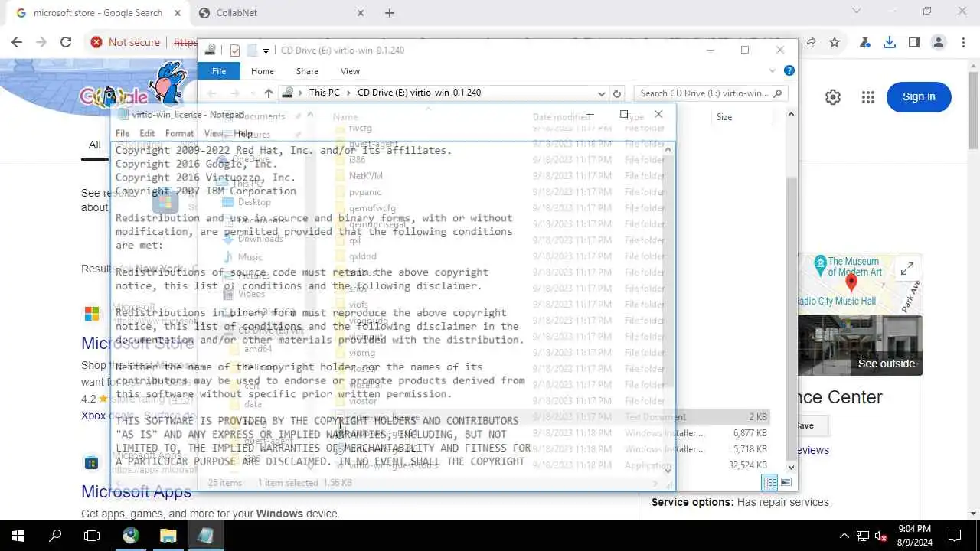Screen dimensions: 980x551
Task: Open Task View on taskbar
Action: (x=92, y=536)
